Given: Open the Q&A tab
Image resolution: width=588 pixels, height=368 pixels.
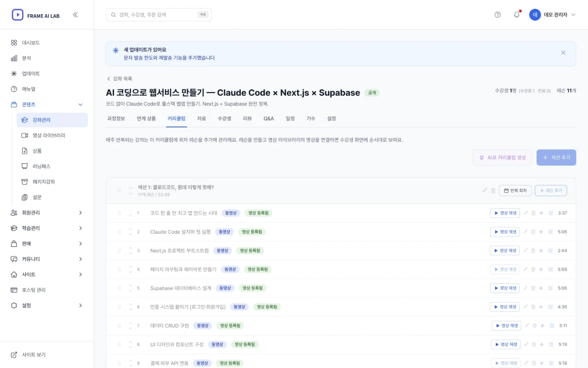Looking at the screenshot, I should tap(269, 119).
